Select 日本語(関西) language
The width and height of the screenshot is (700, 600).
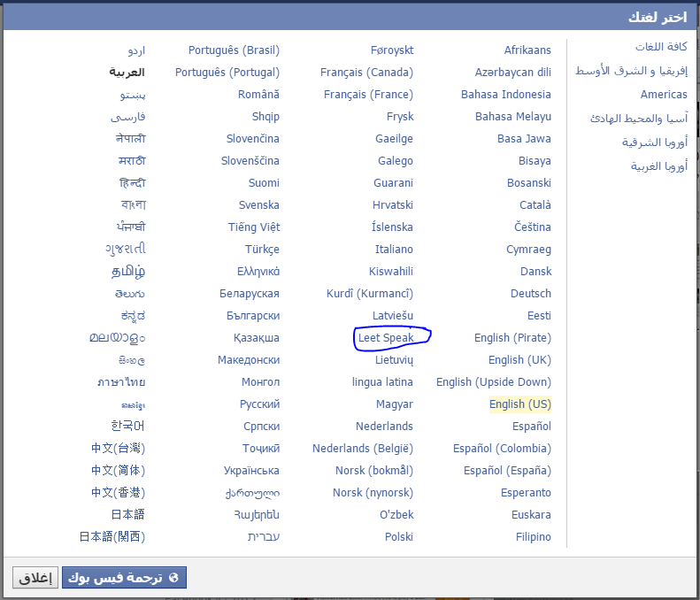click(x=112, y=536)
